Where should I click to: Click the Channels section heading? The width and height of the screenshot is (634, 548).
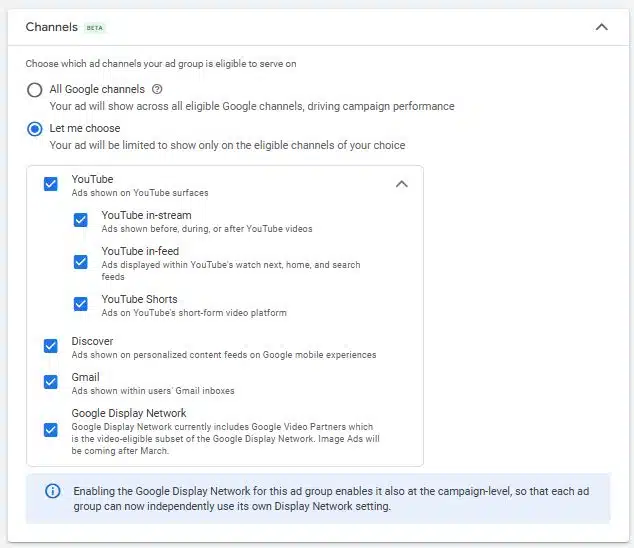[x=51, y=27]
